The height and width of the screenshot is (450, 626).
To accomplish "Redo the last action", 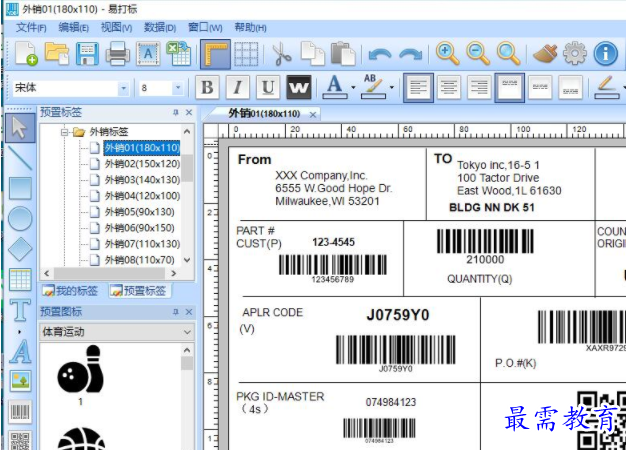I will coord(410,54).
